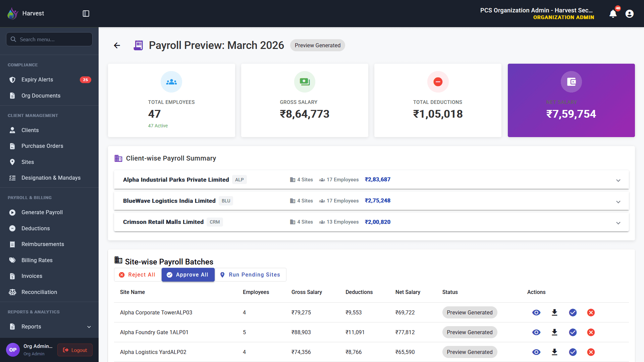Open Invoices in sidebar

tap(49, 276)
